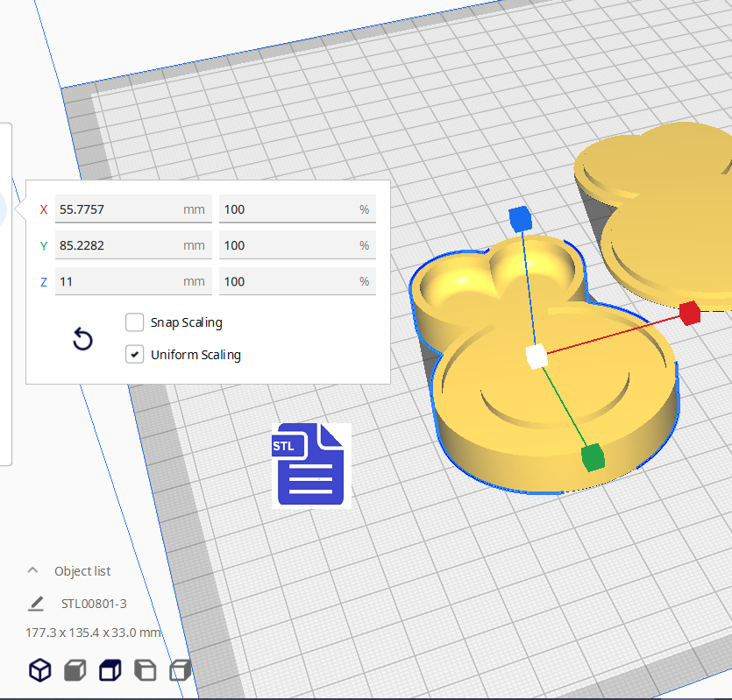Select the top view cube icon
This screenshot has height=700, width=732.
tap(110, 671)
